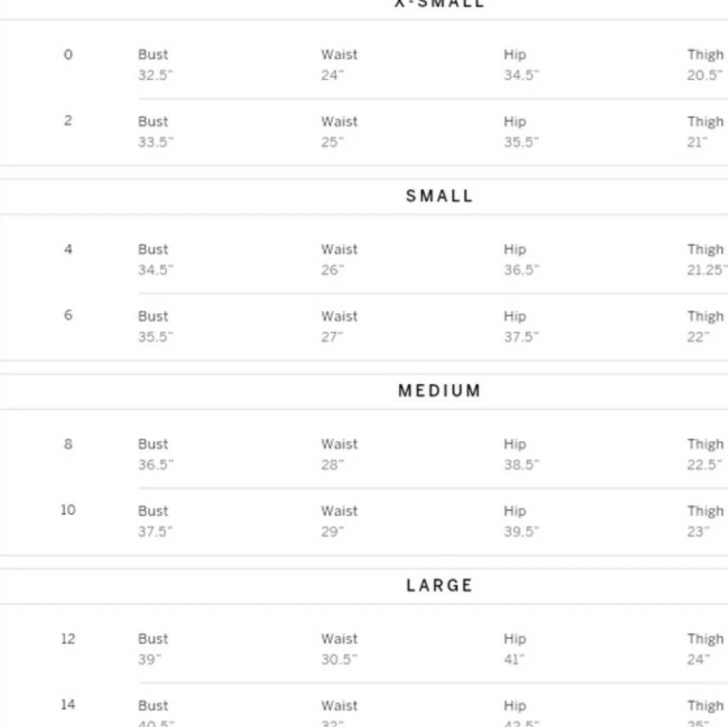
Task: Select the 25" waist value for size 2
Action: [x=332, y=142]
